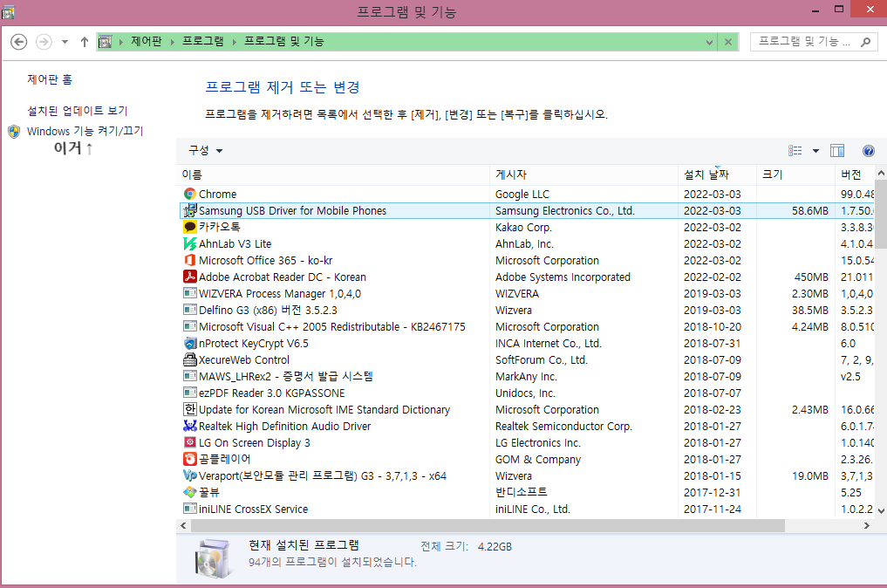Select the 19.0MB size cell
Screen dimensions: 887x588
coord(810,476)
